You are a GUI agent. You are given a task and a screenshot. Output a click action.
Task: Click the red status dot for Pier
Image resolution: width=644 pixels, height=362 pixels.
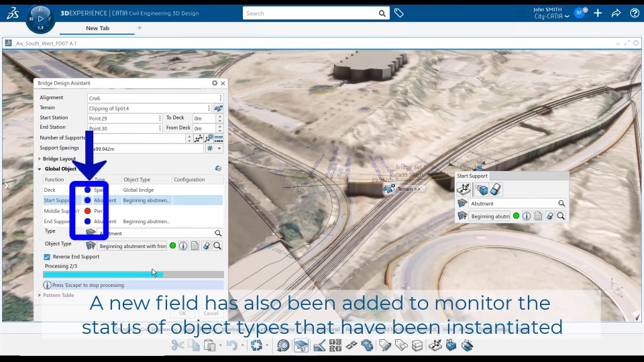point(87,211)
